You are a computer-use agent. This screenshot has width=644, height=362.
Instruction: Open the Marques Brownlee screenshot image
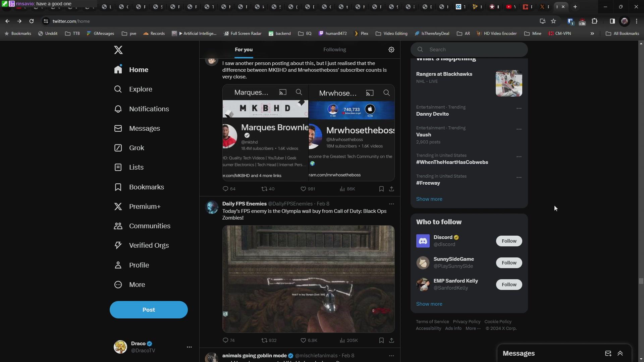(x=265, y=133)
